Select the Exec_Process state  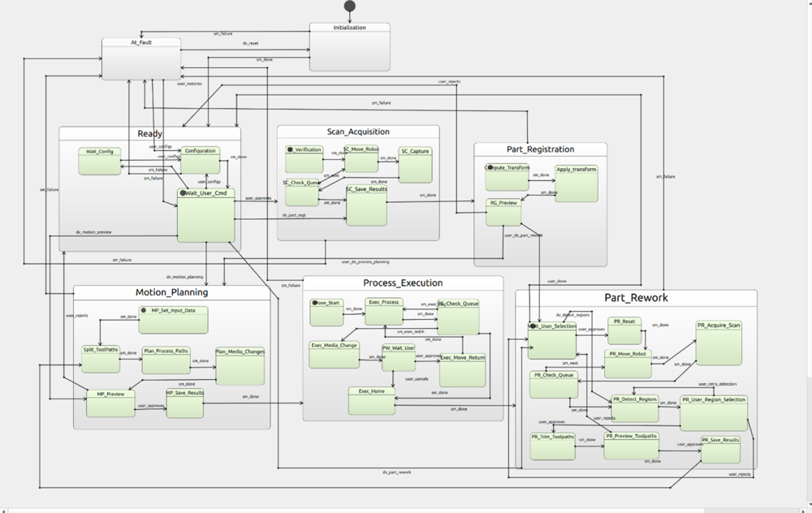pyautogui.click(x=384, y=311)
